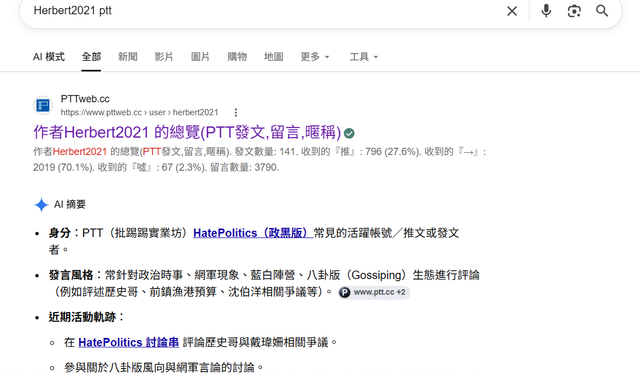Open the 影片 tab

(164, 57)
